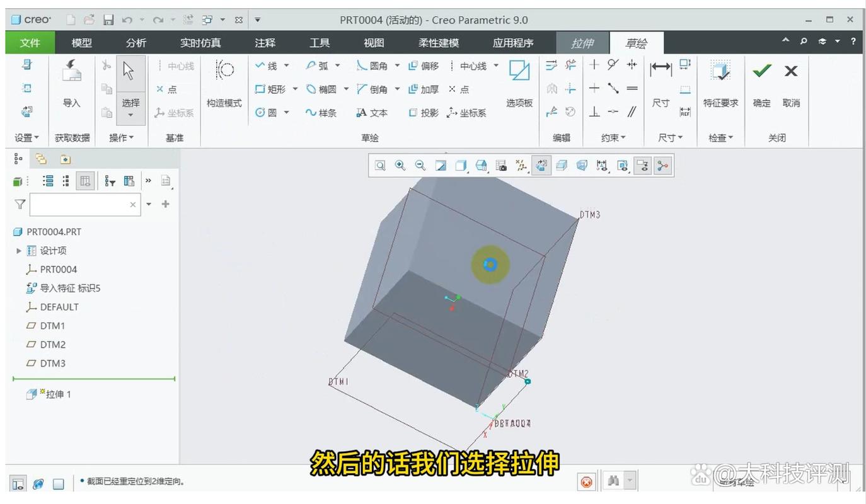Open the tree filter options dropdown arrow

(149, 204)
